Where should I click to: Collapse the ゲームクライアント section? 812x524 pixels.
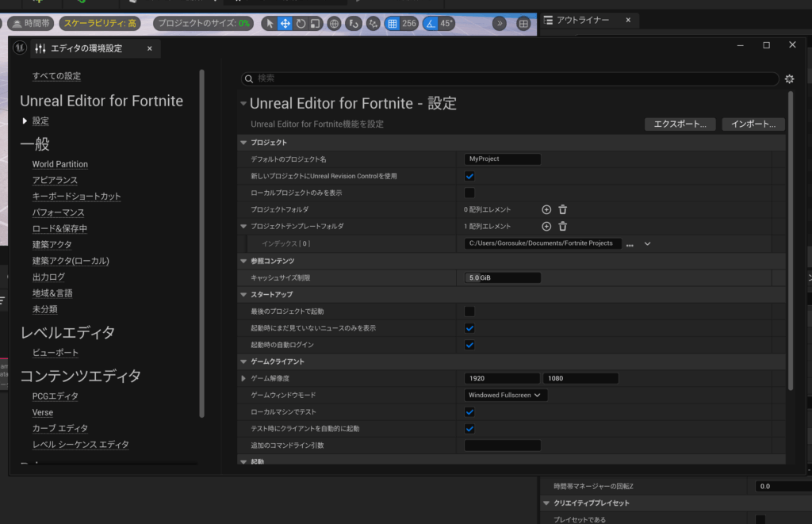coord(243,361)
